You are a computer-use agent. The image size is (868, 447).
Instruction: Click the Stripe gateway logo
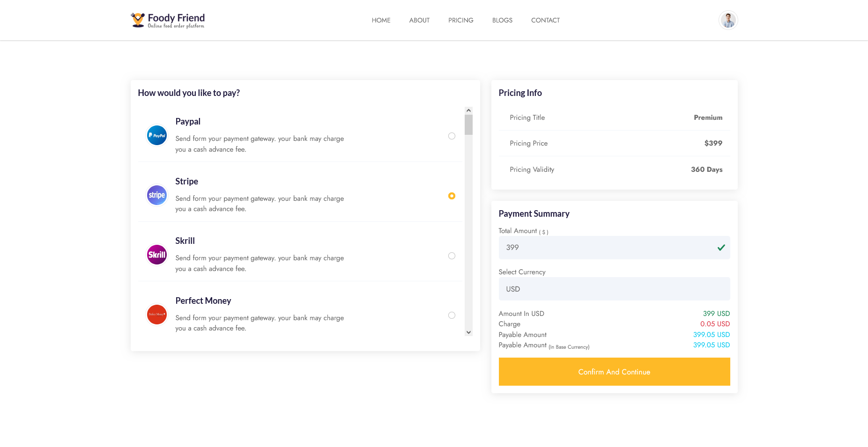(157, 195)
